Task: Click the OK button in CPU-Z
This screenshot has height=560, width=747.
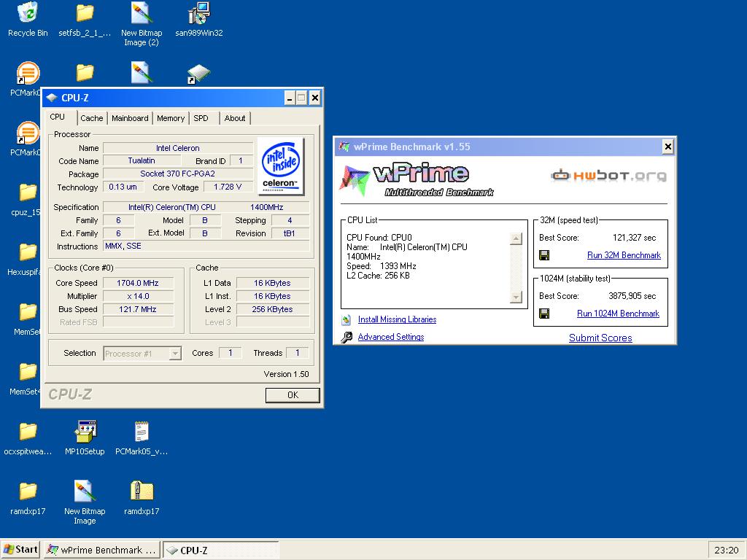Action: tap(293, 394)
